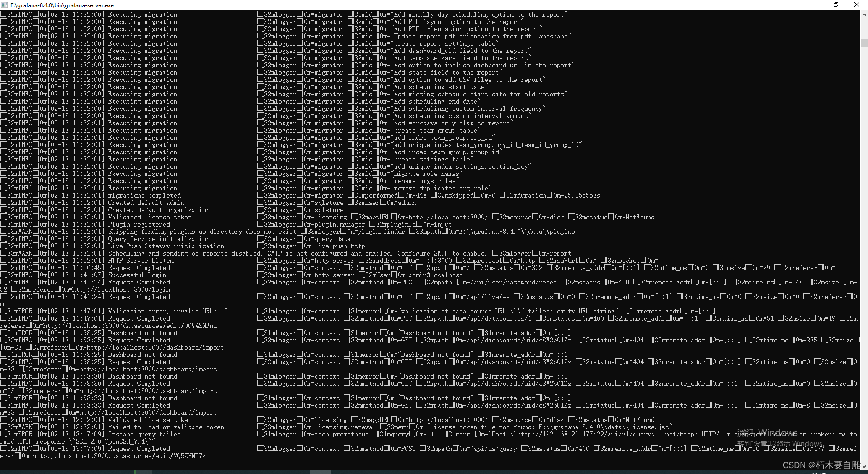Click the 'HTTP Server Listen' log message
The width and height of the screenshot is (868, 474).
click(x=141, y=261)
